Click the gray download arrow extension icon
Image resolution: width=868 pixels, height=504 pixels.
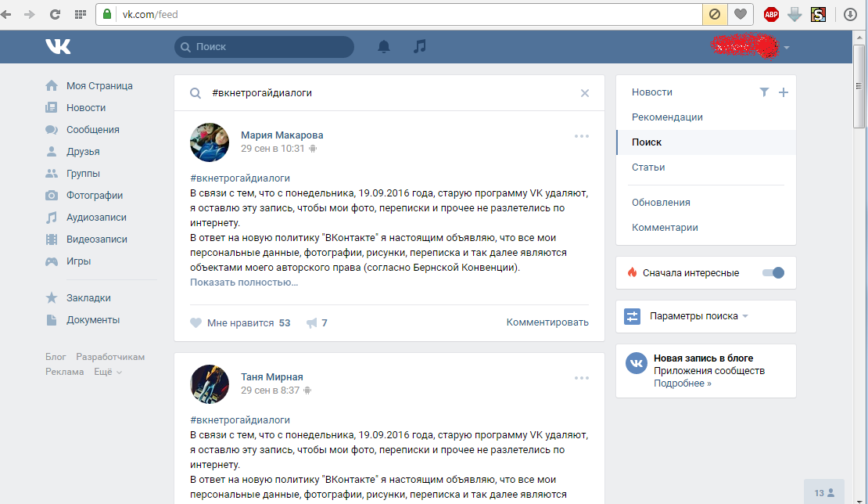pos(794,14)
